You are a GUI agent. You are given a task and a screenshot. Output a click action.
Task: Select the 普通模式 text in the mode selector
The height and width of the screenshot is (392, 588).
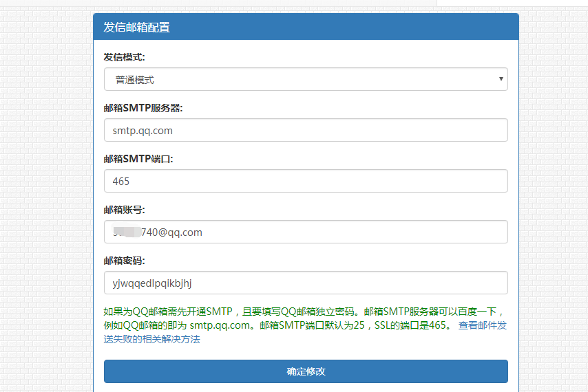135,80
